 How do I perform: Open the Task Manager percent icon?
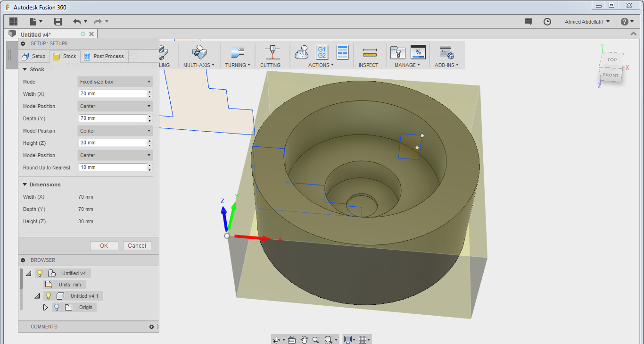pos(418,52)
